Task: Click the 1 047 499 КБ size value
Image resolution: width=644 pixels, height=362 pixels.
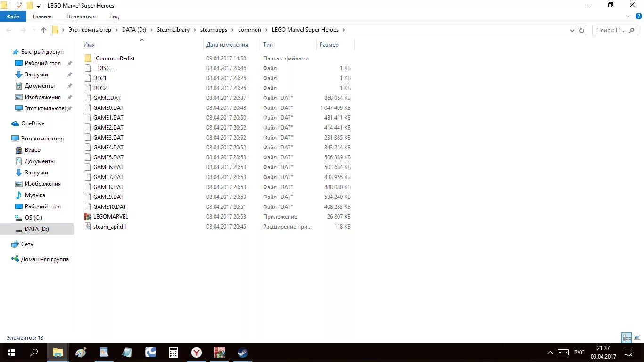Action: (x=335, y=108)
